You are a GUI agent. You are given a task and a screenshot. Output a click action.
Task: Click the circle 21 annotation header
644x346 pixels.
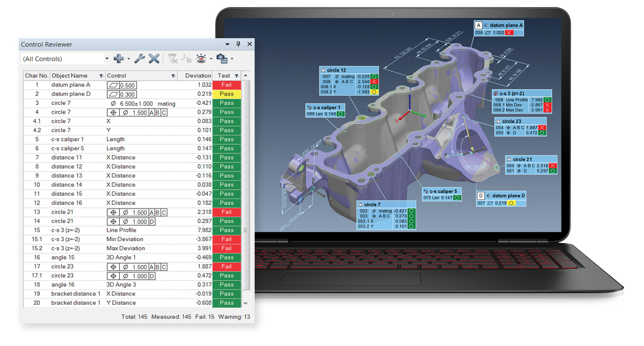coord(531,159)
